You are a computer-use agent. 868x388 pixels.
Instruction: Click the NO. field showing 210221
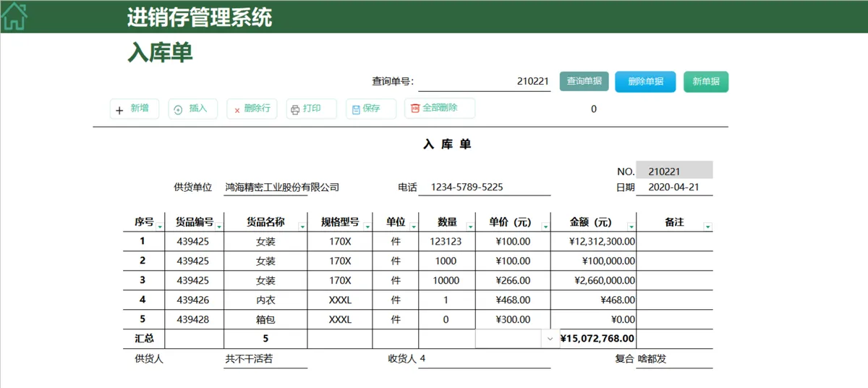(x=674, y=171)
